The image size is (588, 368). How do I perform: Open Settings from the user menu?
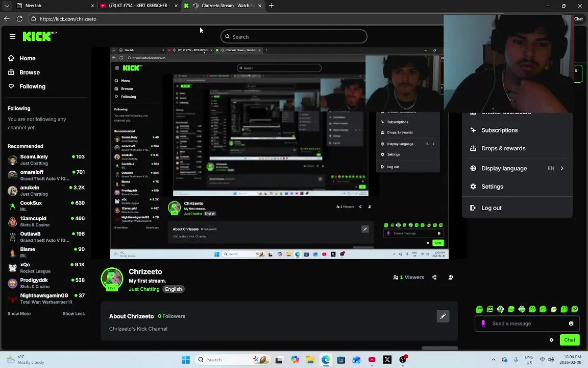517,187
